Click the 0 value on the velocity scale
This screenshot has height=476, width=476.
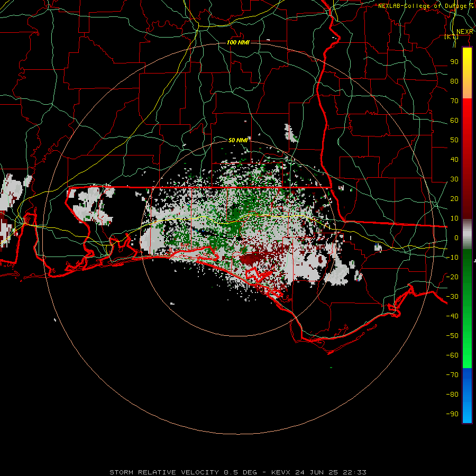point(456,237)
